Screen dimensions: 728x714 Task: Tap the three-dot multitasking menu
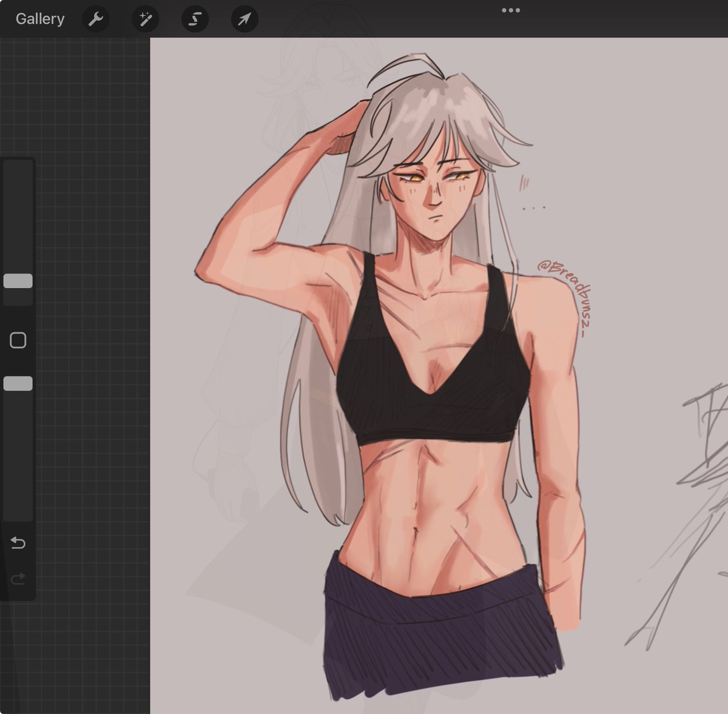click(511, 10)
